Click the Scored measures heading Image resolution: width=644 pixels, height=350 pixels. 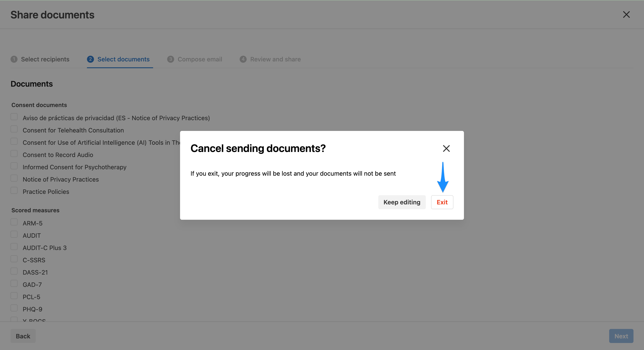35,210
